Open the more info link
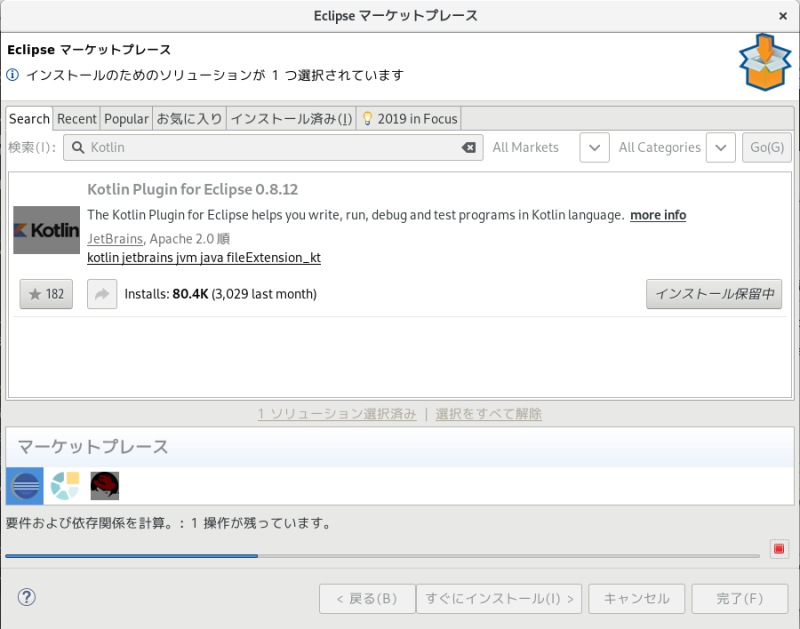The width and height of the screenshot is (800, 629). click(x=658, y=215)
